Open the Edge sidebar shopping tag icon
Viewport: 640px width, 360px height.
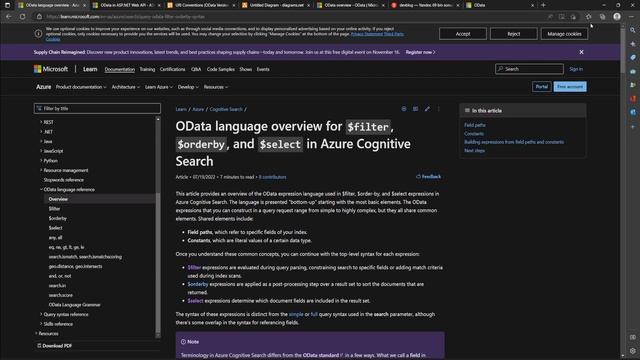click(x=633, y=58)
